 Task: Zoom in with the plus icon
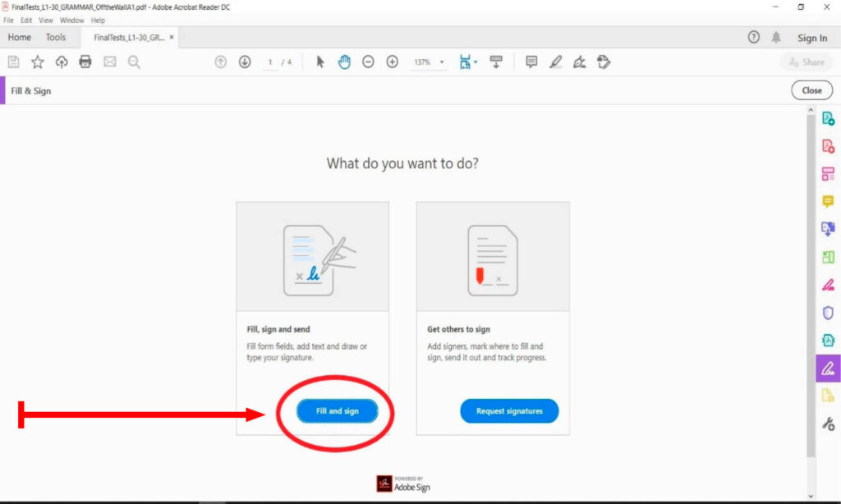(392, 62)
